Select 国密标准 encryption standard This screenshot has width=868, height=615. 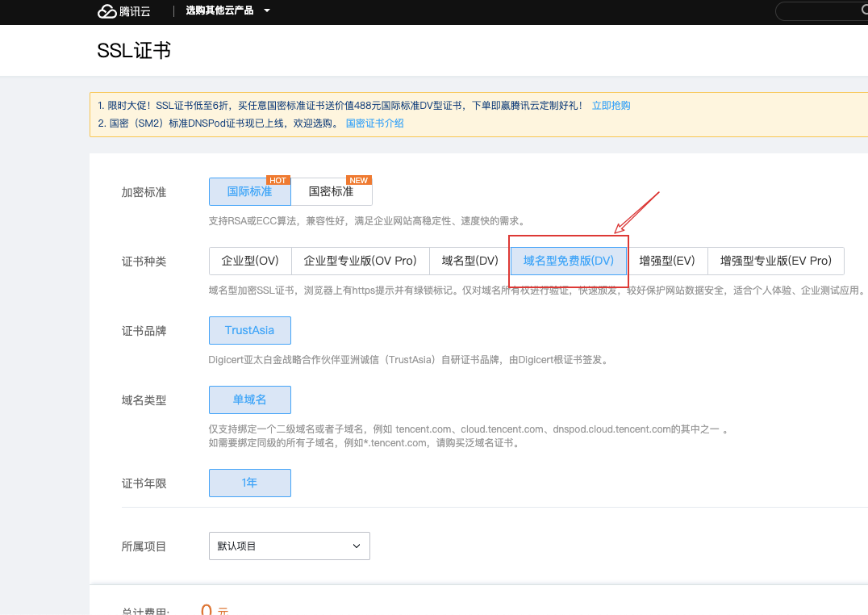click(x=331, y=192)
